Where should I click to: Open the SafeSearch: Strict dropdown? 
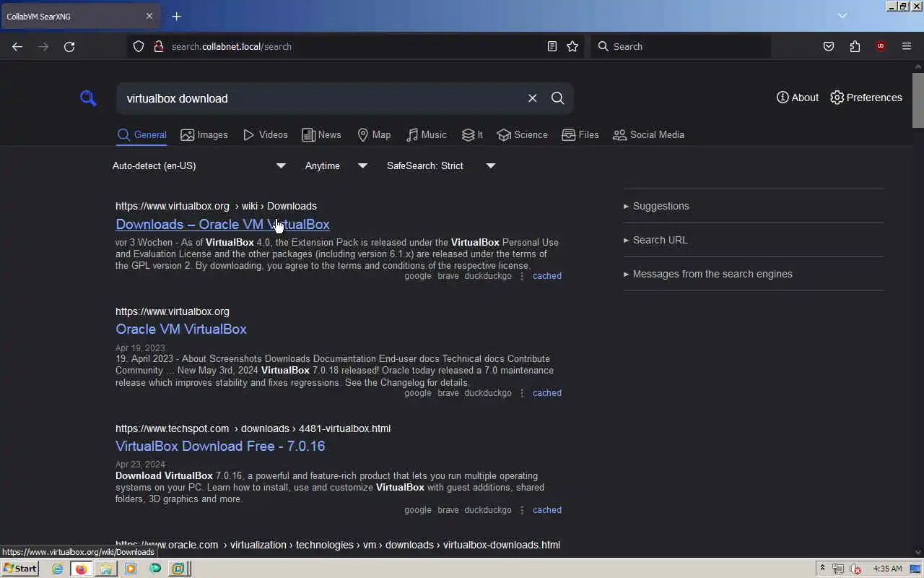pyautogui.click(x=441, y=165)
